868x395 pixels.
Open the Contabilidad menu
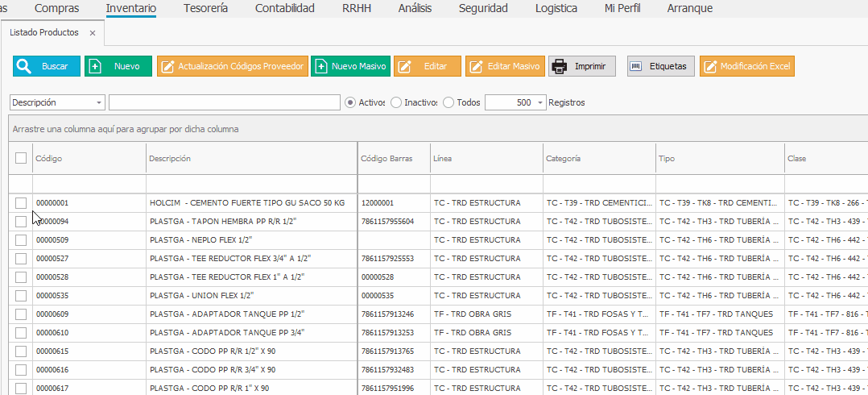pos(285,8)
